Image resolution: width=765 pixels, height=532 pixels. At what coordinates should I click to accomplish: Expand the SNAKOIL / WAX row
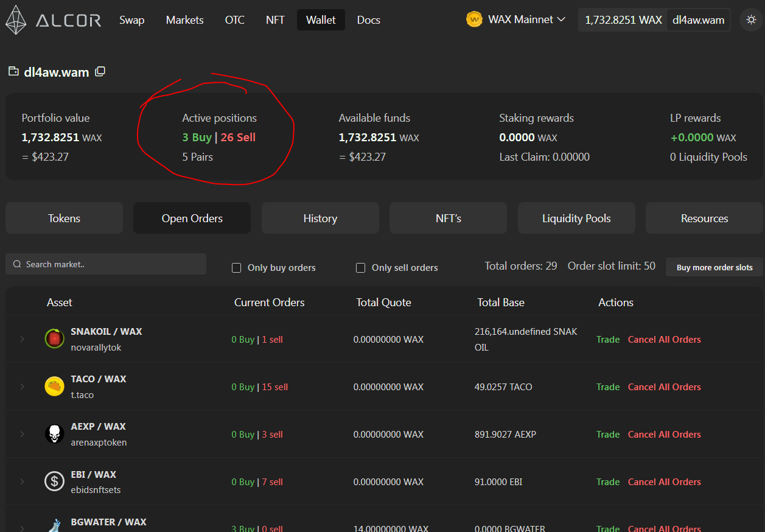click(x=22, y=339)
